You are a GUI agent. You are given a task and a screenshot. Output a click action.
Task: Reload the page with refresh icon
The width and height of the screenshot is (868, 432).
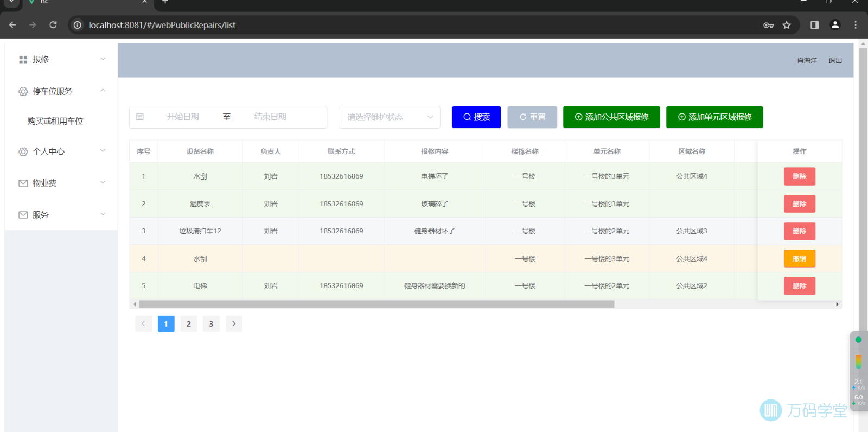pyautogui.click(x=53, y=25)
